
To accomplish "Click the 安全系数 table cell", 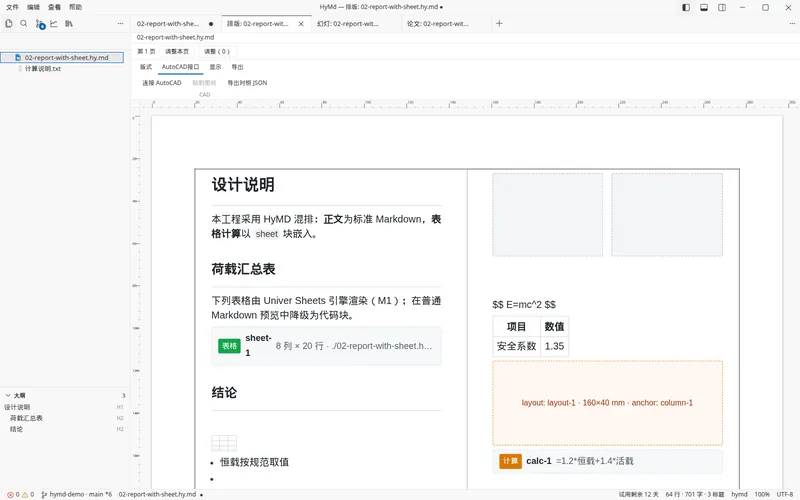I will click(x=516, y=346).
